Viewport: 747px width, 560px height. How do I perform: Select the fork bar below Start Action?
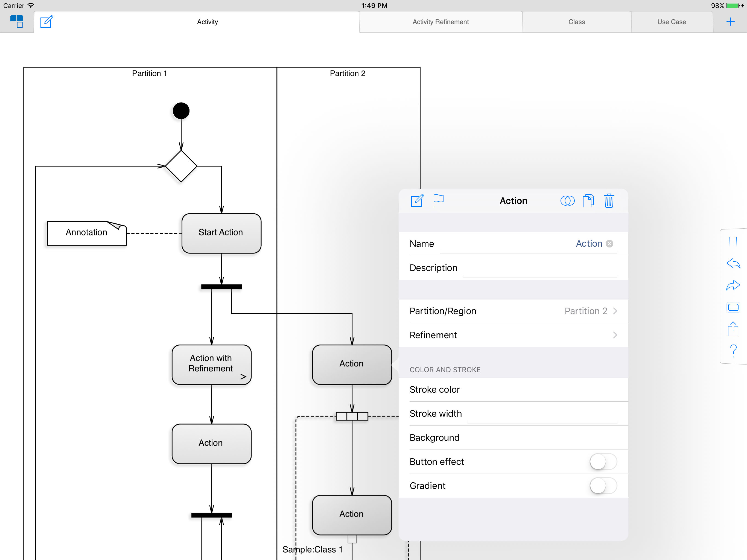tap(221, 287)
